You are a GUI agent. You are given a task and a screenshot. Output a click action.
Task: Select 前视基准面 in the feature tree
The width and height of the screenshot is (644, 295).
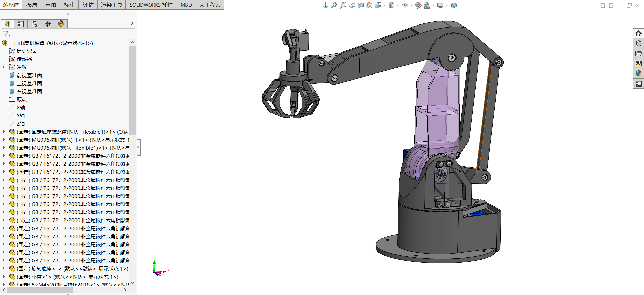pyautogui.click(x=29, y=75)
